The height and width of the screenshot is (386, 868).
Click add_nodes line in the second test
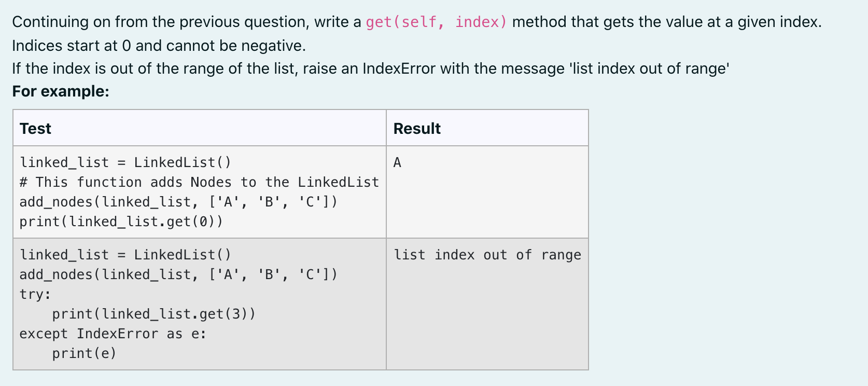point(178,274)
